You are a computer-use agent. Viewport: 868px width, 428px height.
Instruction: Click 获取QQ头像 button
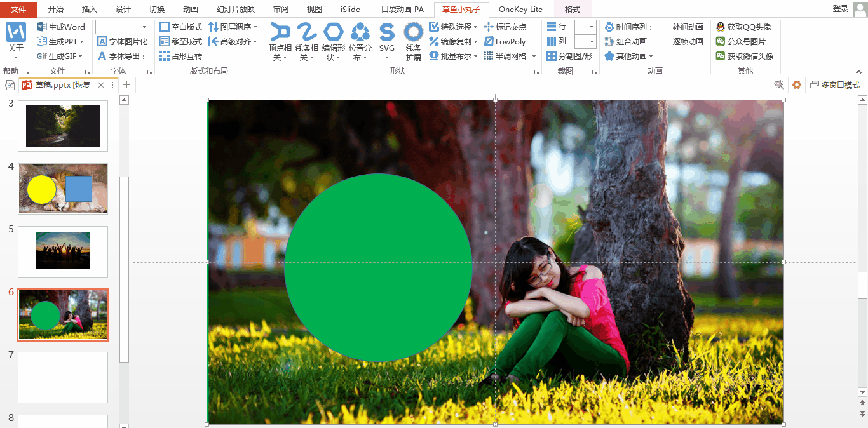pos(743,27)
